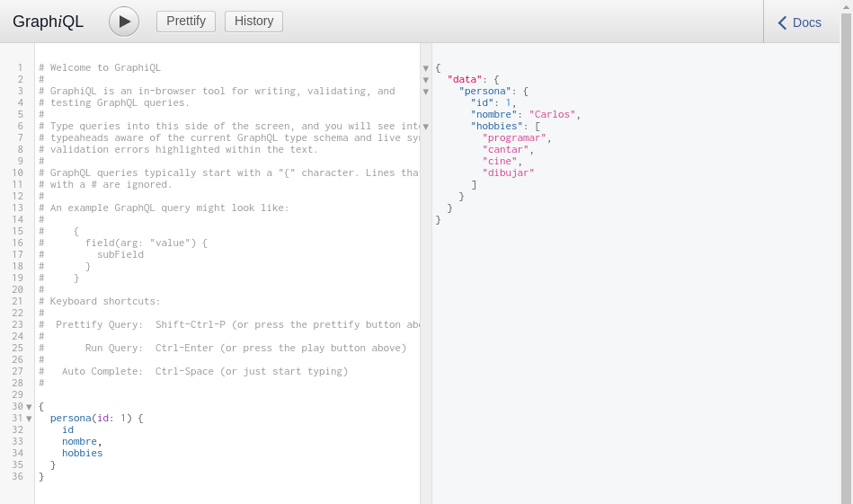This screenshot has height=504, width=853.
Task: Click the id field on line 32
Action: pos(67,429)
